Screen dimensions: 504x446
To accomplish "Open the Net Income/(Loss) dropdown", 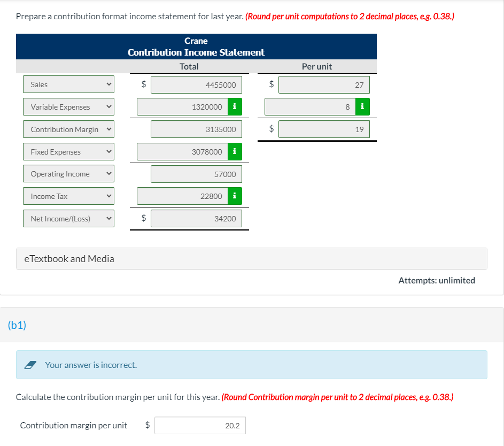I will coord(68,218).
